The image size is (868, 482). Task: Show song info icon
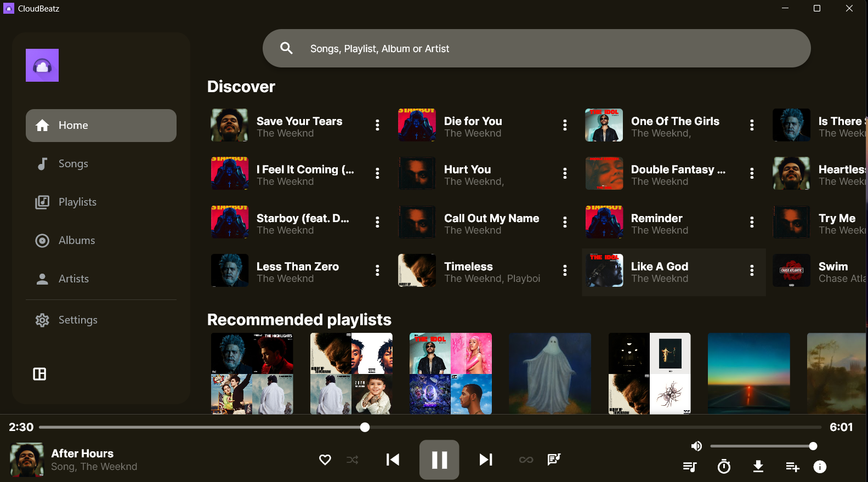(820, 467)
